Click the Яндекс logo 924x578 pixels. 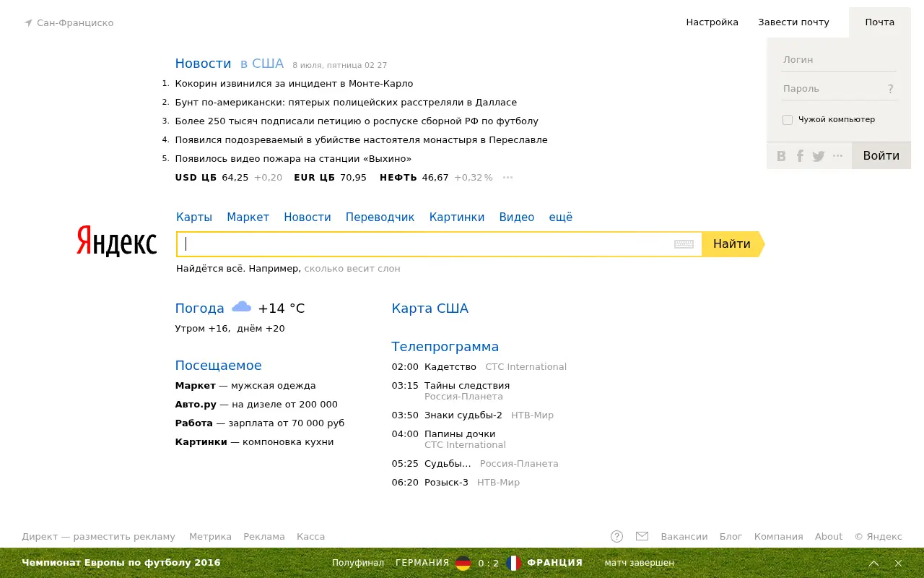116,241
